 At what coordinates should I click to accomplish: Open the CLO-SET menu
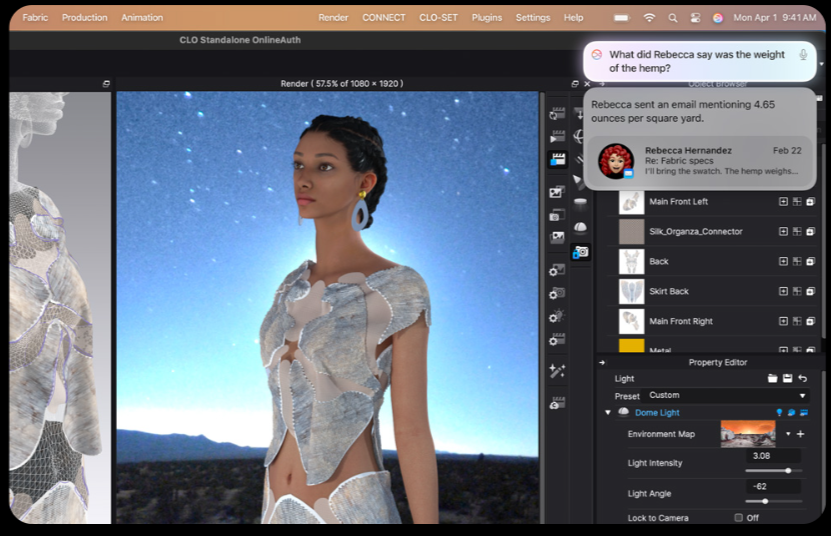tap(438, 17)
